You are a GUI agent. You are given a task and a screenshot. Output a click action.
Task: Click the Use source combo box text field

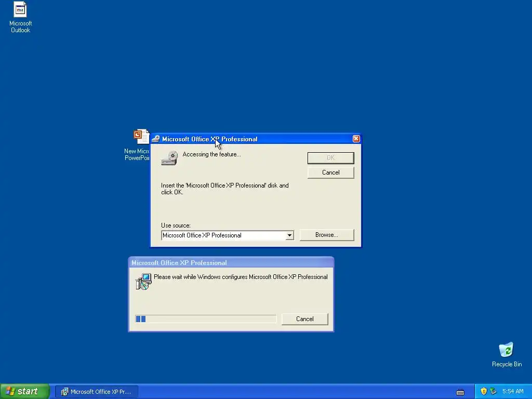(x=223, y=235)
